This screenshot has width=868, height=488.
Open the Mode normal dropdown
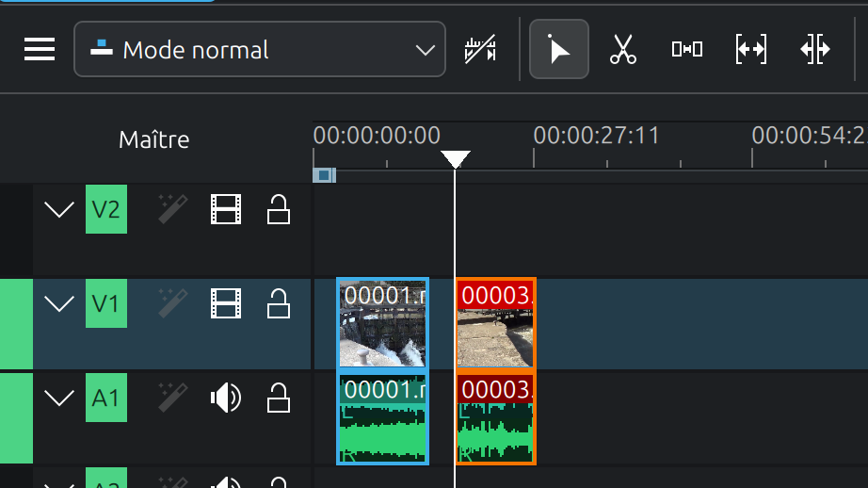tap(259, 49)
